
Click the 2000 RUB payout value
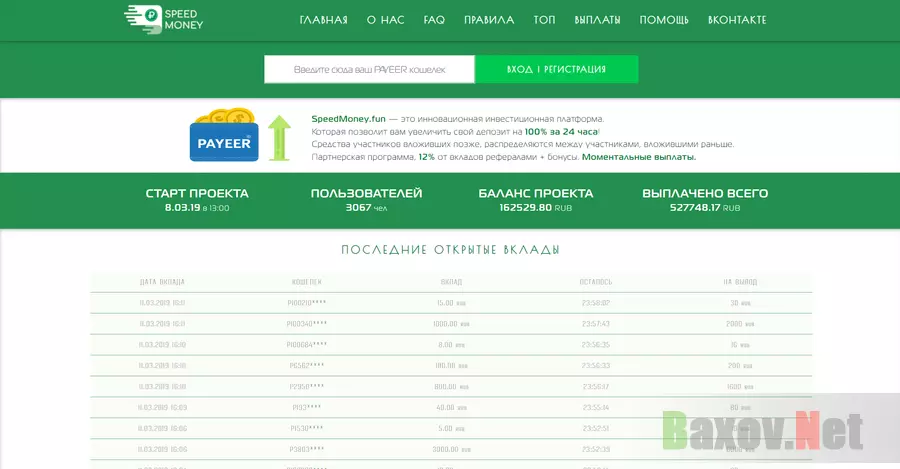click(x=740, y=324)
